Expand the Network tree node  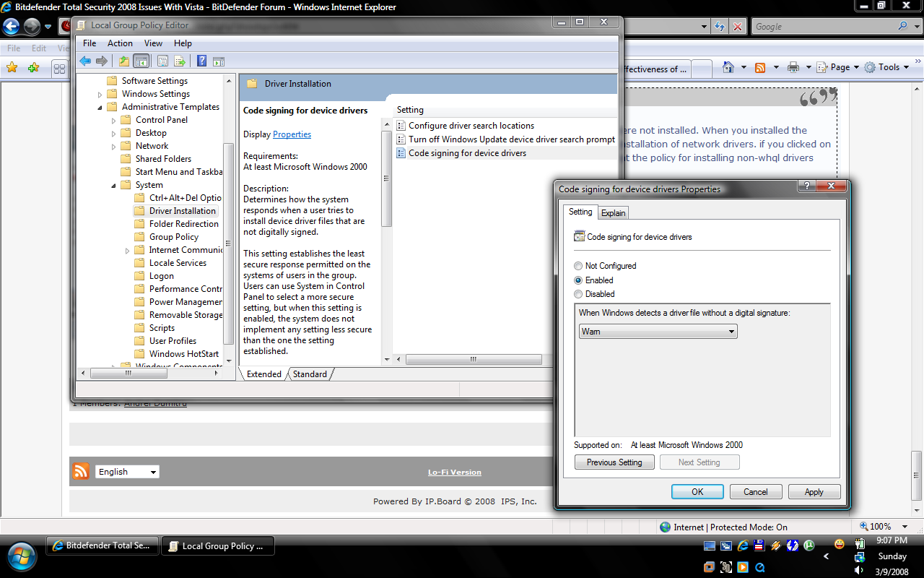[x=113, y=147]
